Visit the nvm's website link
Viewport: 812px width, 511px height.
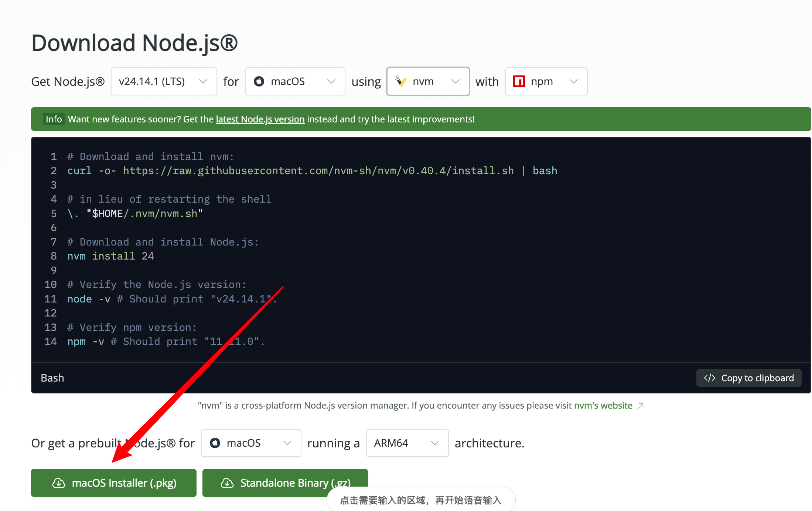pos(603,406)
